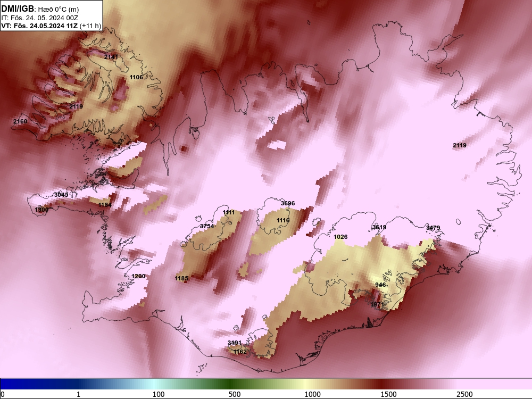Click the 500 tick on the color scale
The image size is (532, 399).
coord(235,394)
